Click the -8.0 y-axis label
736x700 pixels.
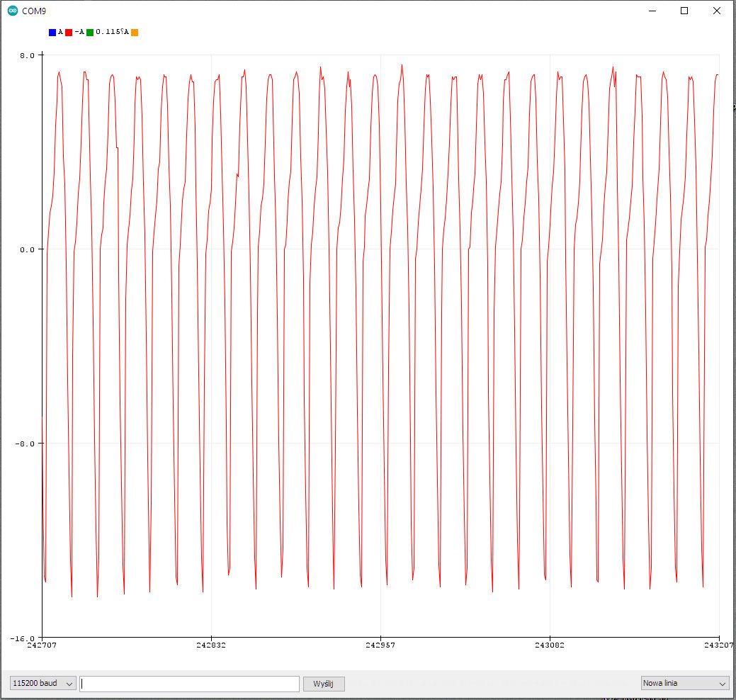tap(26, 444)
